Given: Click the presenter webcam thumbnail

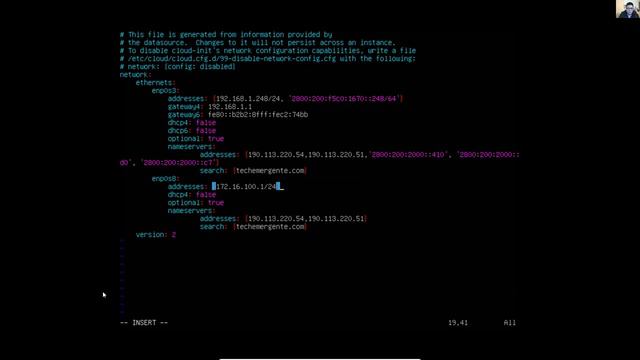Looking at the screenshot, I should [628, 9].
